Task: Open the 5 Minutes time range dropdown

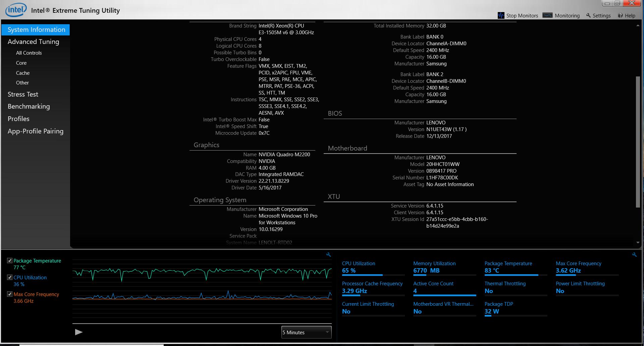Action: [x=306, y=332]
